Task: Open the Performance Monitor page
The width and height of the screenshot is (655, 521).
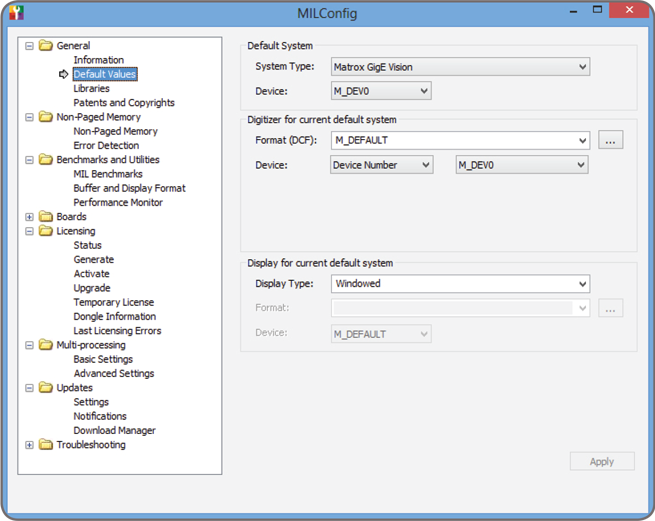Action: click(118, 202)
